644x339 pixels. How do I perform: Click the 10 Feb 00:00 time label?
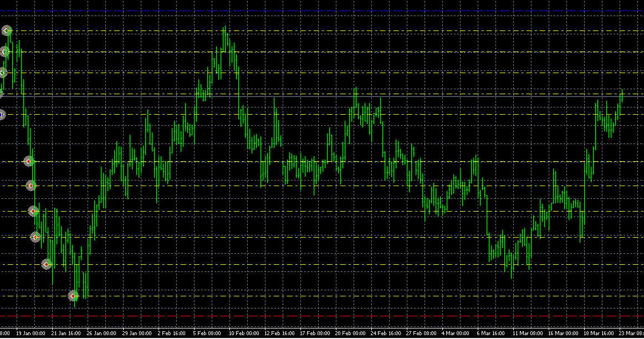[244, 333]
